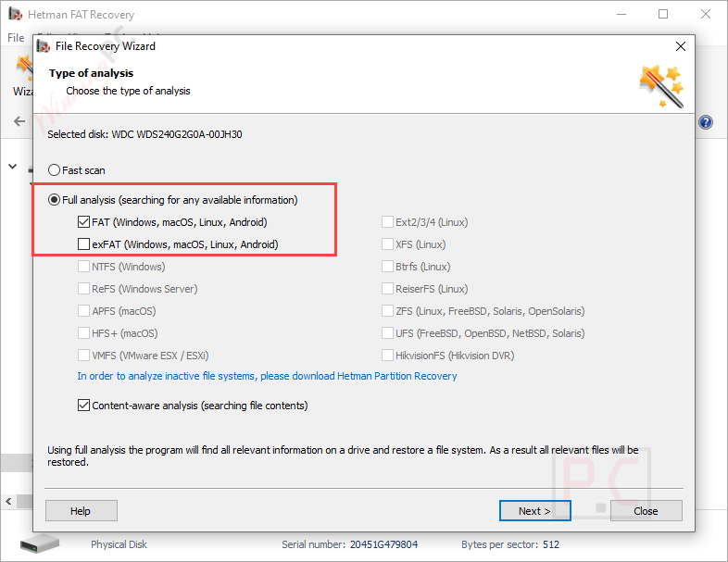This screenshot has height=562, width=728.
Task: Open the Hetman Partition Recovery download link
Action: [267, 376]
